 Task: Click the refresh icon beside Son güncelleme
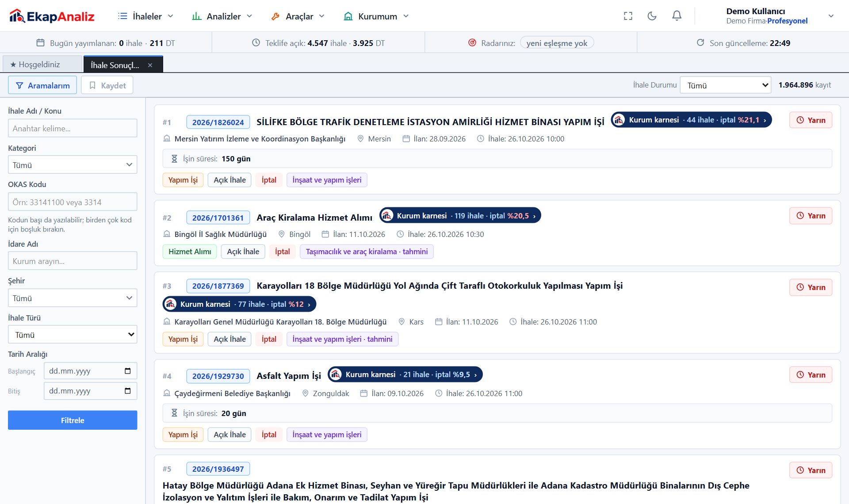700,43
